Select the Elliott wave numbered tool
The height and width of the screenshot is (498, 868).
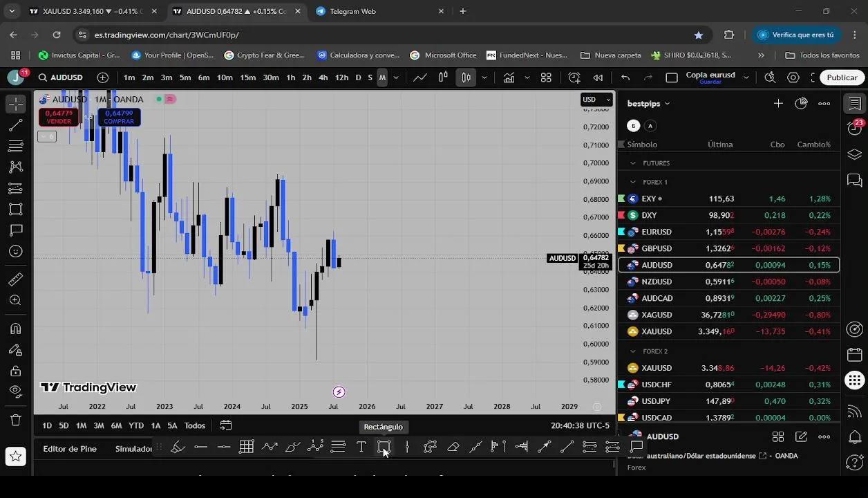click(315, 448)
